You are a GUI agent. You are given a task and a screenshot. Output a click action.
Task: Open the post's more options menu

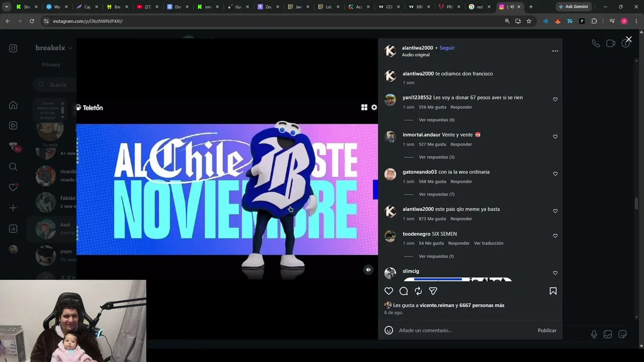[555, 51]
